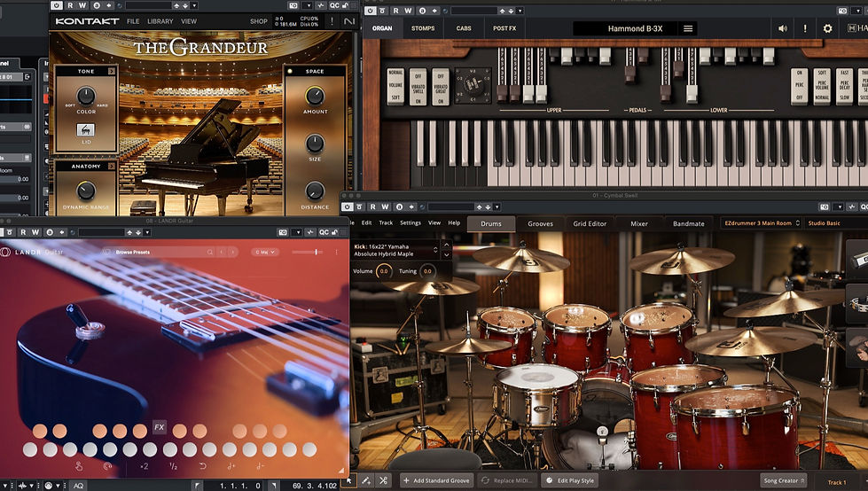868x491 pixels.
Task: Toggle Kontakt plugin window power/activate button
Action: click(x=57, y=5)
